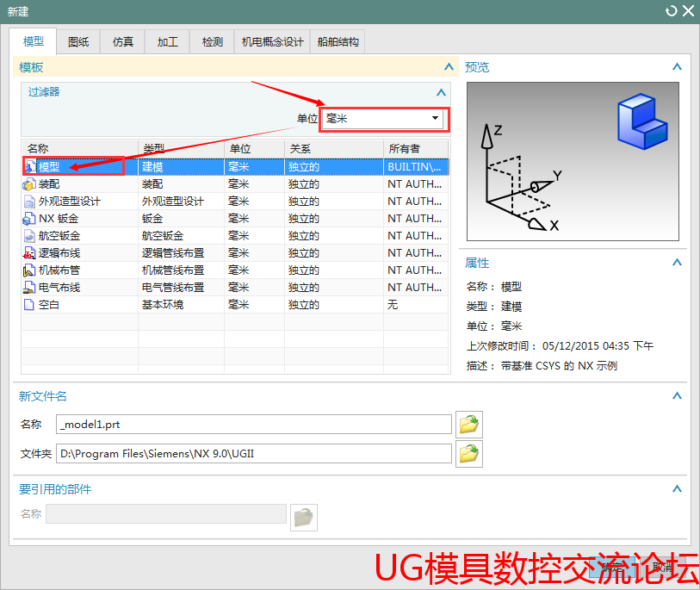Screen dimensions: 700x590
Task: Click the 外观造型设计 template icon
Action: coord(29,202)
